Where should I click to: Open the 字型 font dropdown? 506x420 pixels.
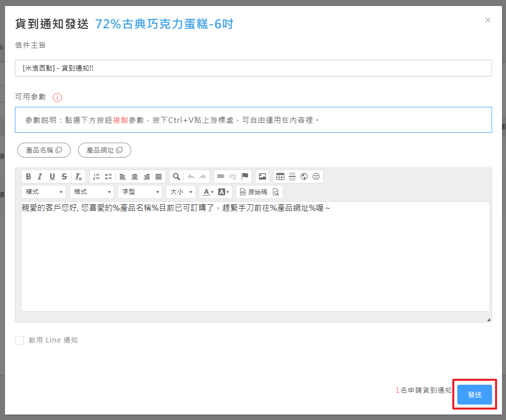coord(140,192)
